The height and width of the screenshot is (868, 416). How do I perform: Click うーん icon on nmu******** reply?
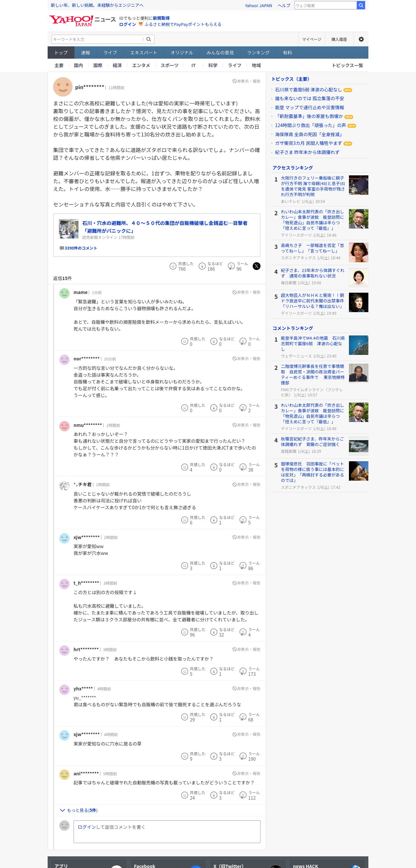click(243, 467)
